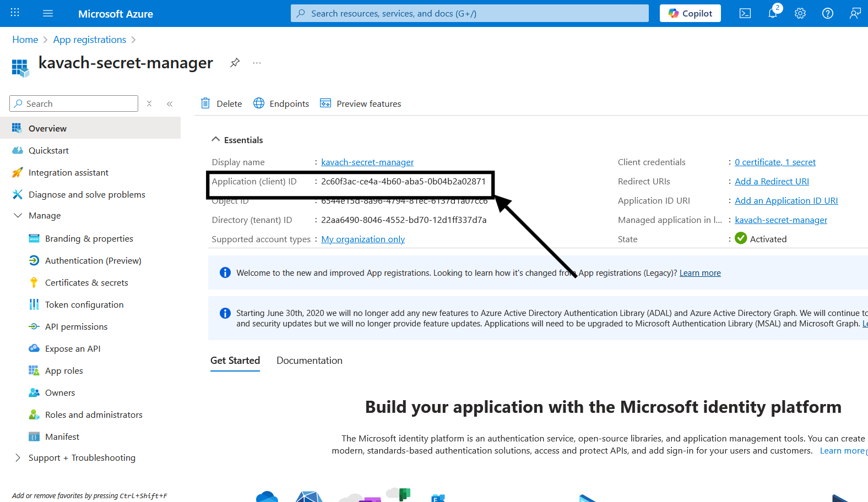Click the Microsoft Azure title
Viewport: 868px width, 502px height.
(116, 14)
